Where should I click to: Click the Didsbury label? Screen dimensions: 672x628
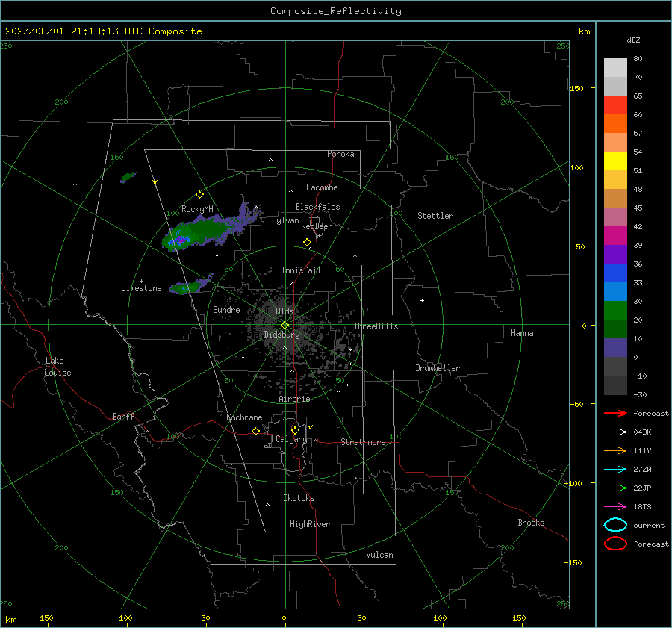tap(281, 335)
